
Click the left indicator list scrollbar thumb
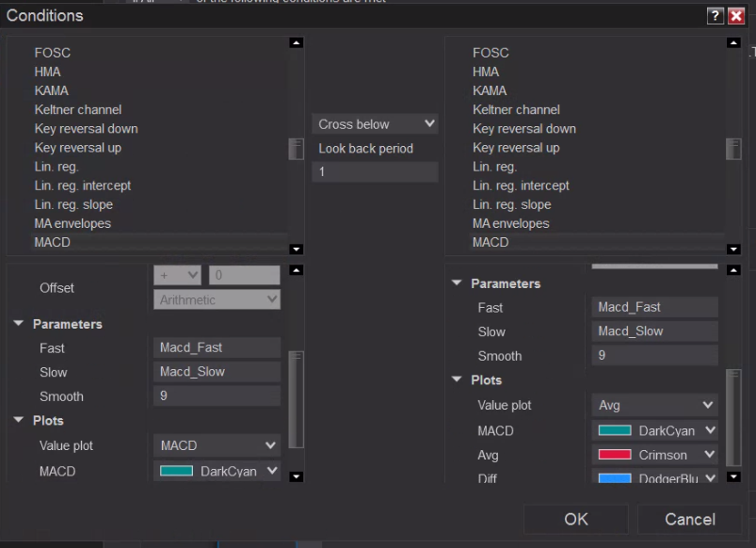296,149
